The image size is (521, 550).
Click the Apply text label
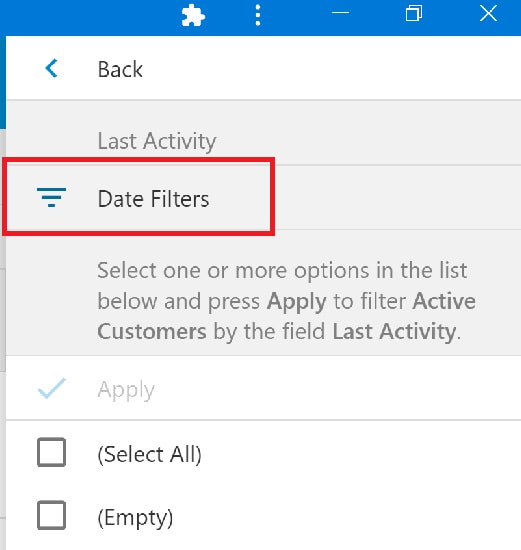click(x=126, y=390)
